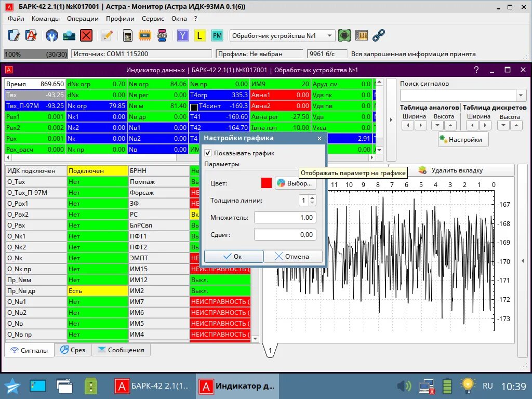Switch to the Срез tab
This screenshot has height=399, width=532.
point(73,350)
